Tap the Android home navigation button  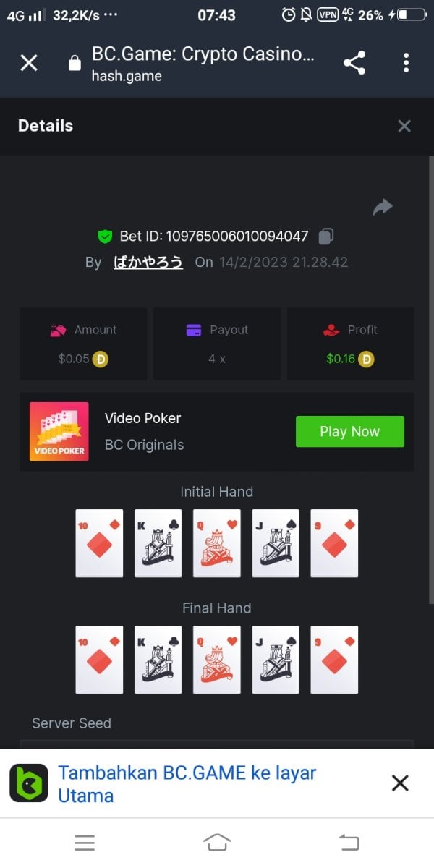pyautogui.click(x=217, y=843)
